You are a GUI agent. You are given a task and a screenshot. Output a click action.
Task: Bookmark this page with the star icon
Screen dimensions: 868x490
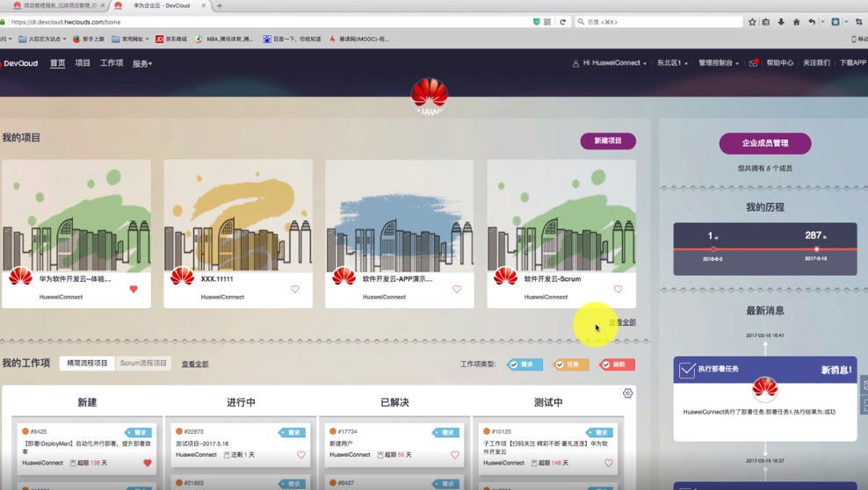point(752,22)
